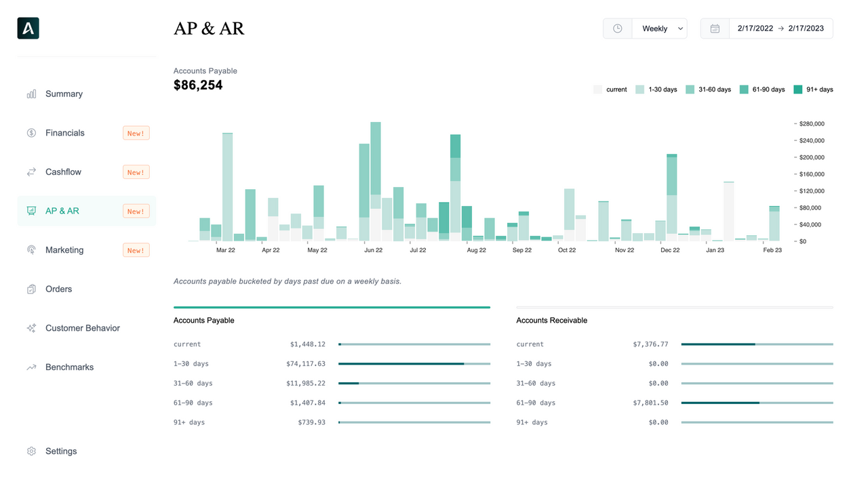
Task: Click the app logo in the sidebar
Action: [x=28, y=28]
